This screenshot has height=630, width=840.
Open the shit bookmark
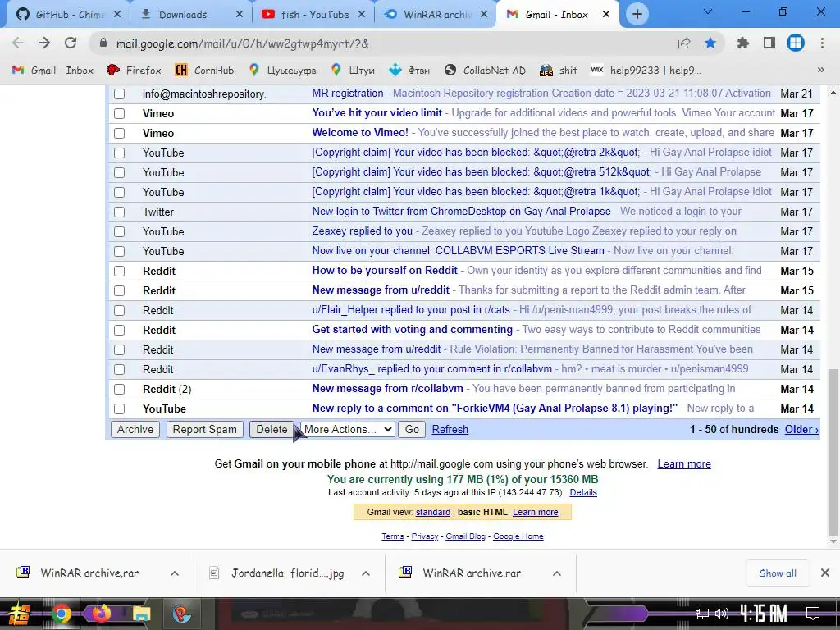(x=558, y=71)
